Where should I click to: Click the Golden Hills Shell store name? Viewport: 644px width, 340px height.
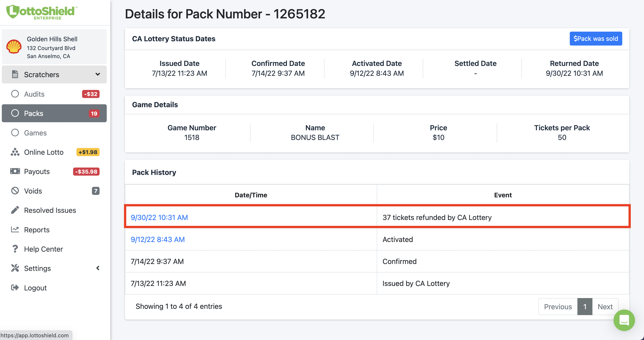[52, 39]
